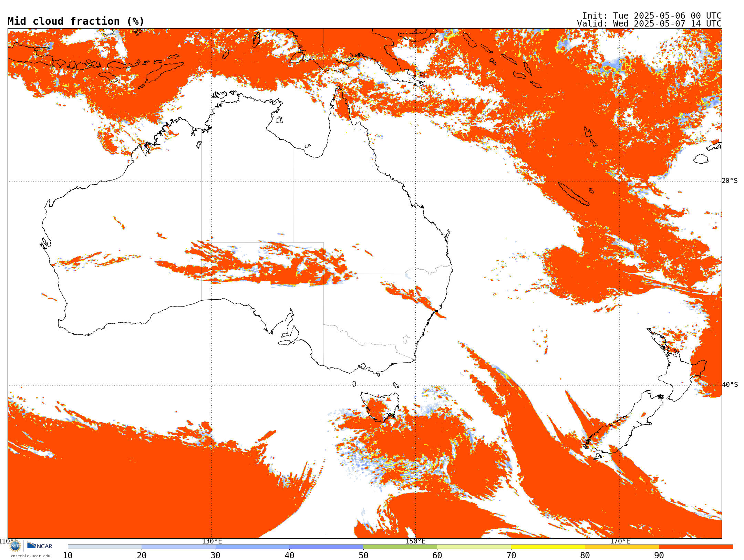The height and width of the screenshot is (560, 744).
Task: Open the ensemble.ucar.edu label
Action: coord(31,556)
